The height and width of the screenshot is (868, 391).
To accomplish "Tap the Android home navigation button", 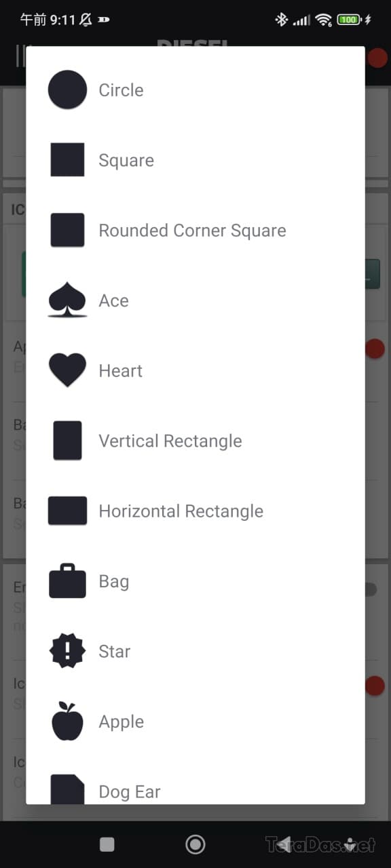I will pos(195,844).
